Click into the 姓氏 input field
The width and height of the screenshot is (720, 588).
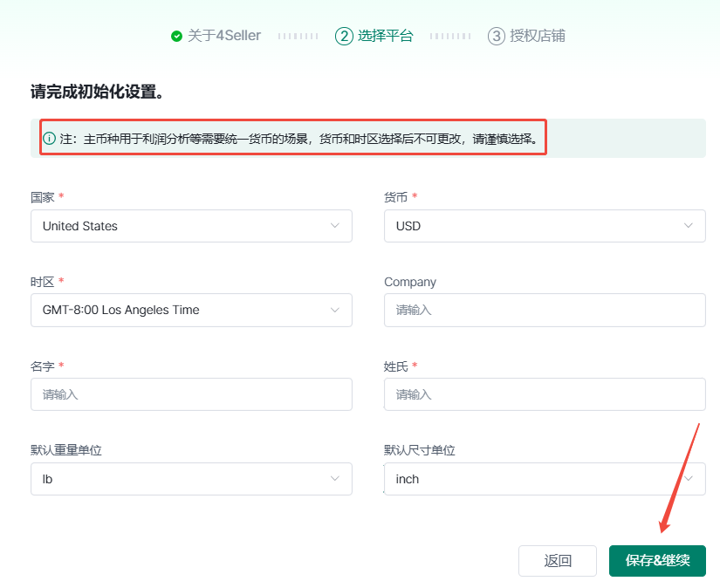click(544, 394)
